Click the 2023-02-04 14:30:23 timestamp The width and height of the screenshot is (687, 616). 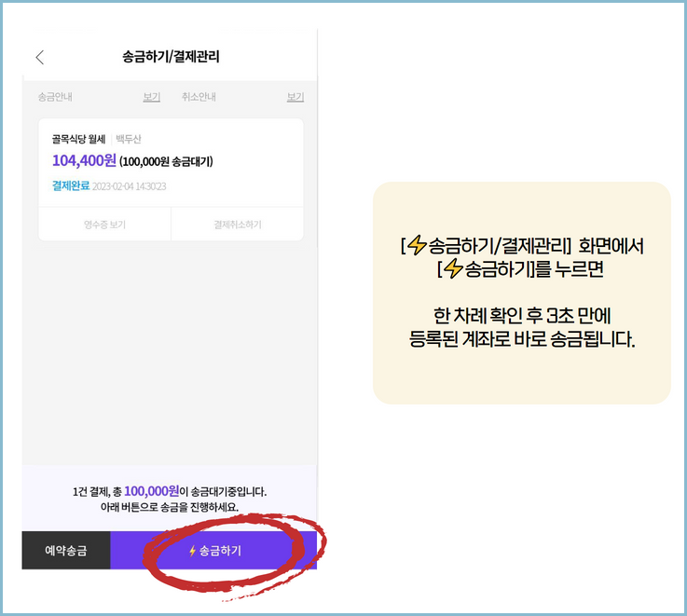(130, 186)
